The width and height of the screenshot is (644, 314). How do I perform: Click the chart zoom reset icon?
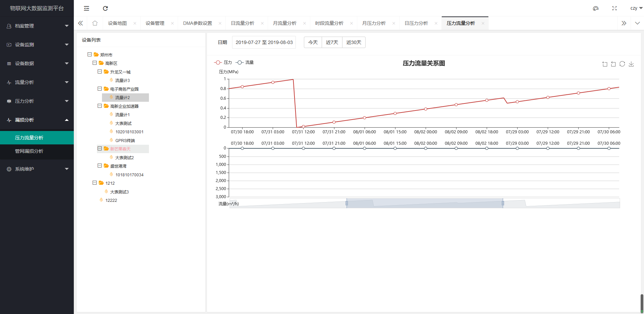[613, 64]
